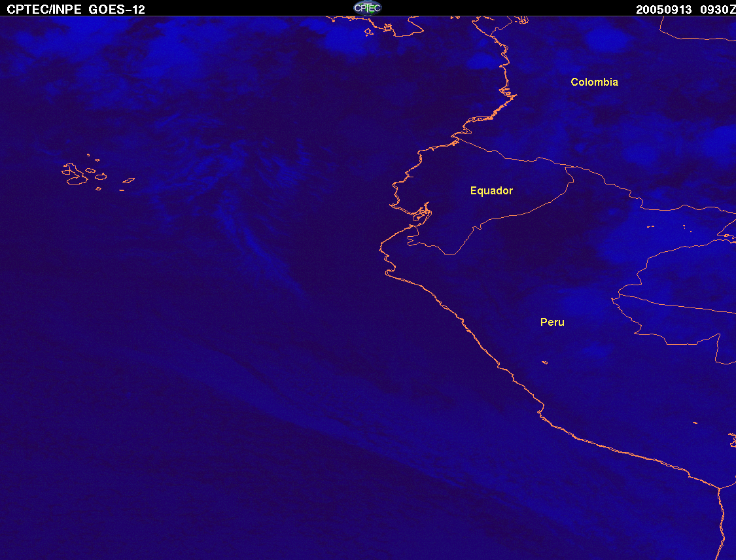Click the largest Galápagos island outline
Screen dimensions: 736x560
point(74,174)
